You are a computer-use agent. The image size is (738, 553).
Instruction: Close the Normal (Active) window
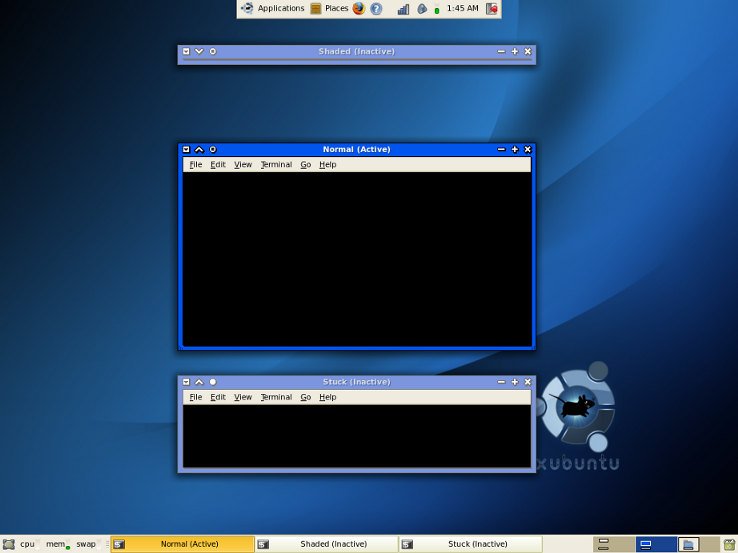[x=528, y=149]
